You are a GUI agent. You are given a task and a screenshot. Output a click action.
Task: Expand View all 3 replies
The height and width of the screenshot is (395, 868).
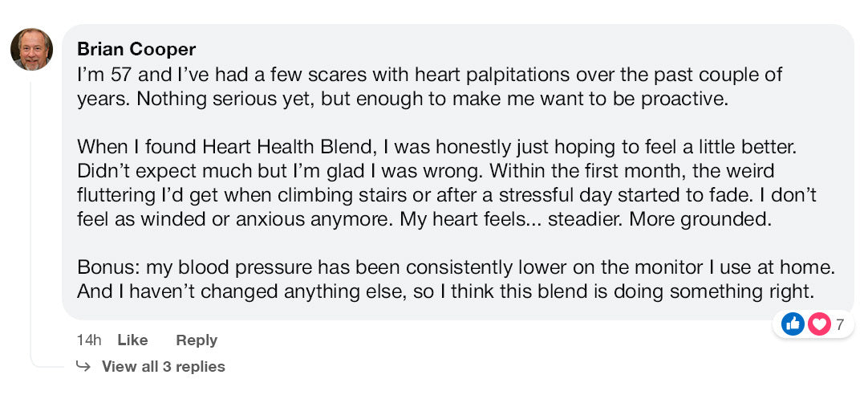(x=163, y=367)
